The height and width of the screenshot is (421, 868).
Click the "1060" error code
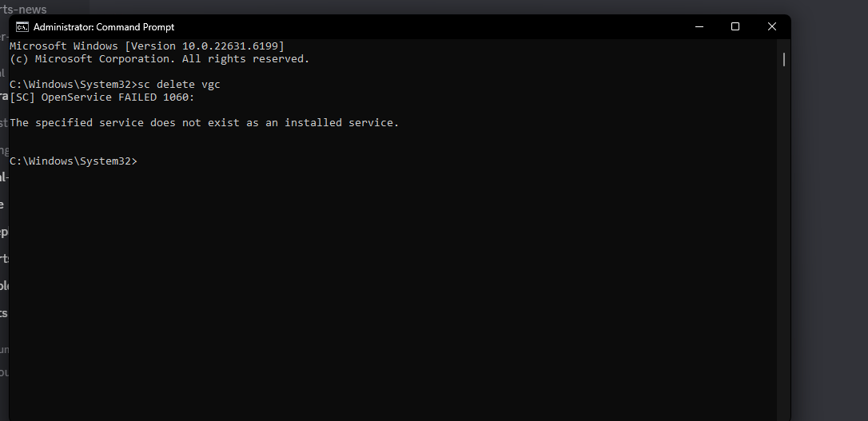click(176, 97)
